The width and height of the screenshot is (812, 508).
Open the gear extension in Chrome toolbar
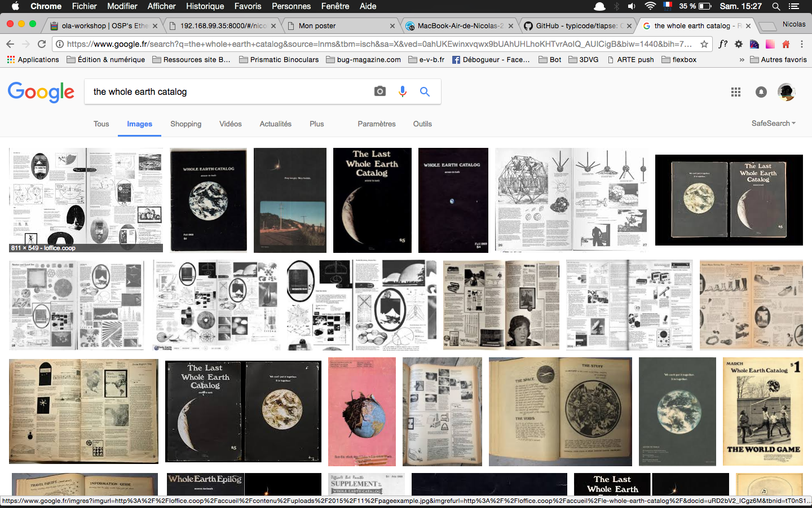pyautogui.click(x=739, y=44)
